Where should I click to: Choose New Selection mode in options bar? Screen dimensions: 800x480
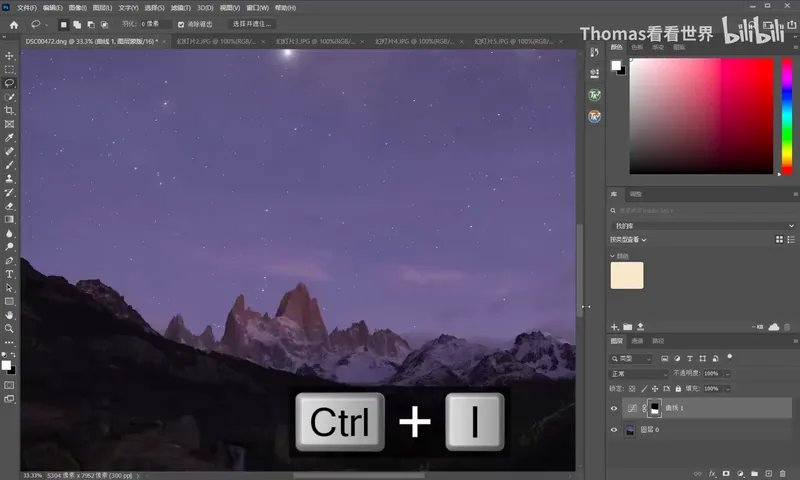click(x=63, y=24)
